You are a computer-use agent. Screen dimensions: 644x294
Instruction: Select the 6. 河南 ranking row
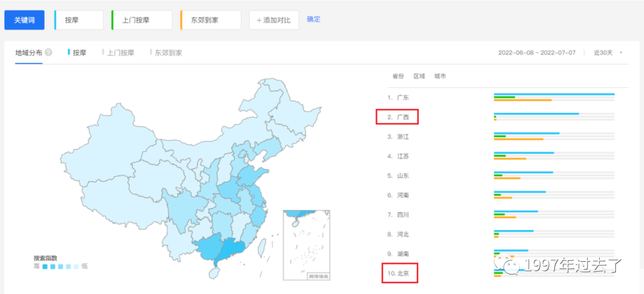click(501, 196)
